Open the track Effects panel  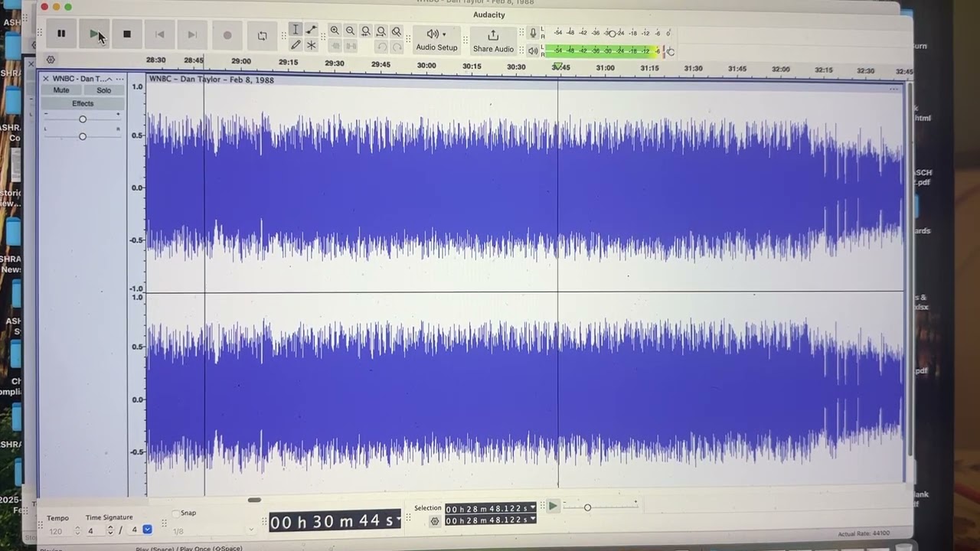click(x=83, y=104)
